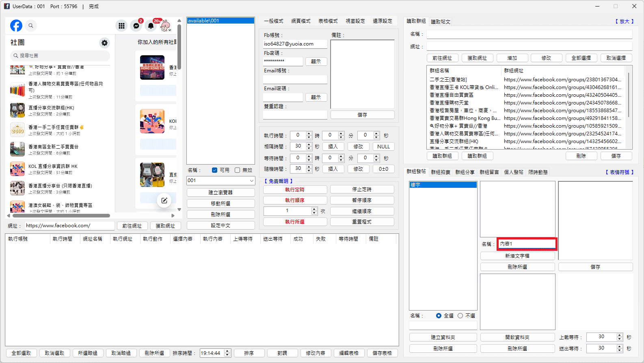The width and height of the screenshot is (644, 363).
Task: Click the 表情符號 link
Action: tap(620, 172)
